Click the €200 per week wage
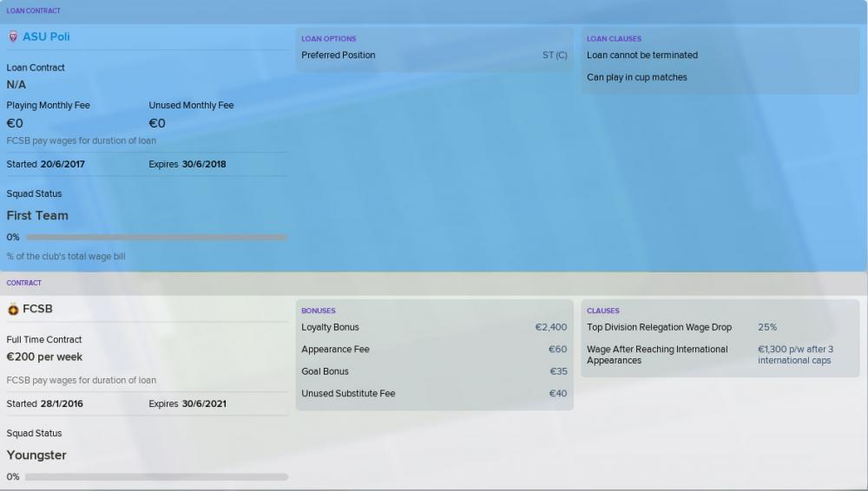 pyautogui.click(x=44, y=357)
